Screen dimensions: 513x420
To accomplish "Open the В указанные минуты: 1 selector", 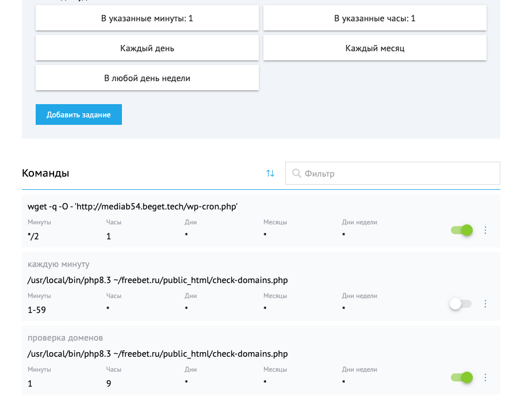I will (147, 18).
